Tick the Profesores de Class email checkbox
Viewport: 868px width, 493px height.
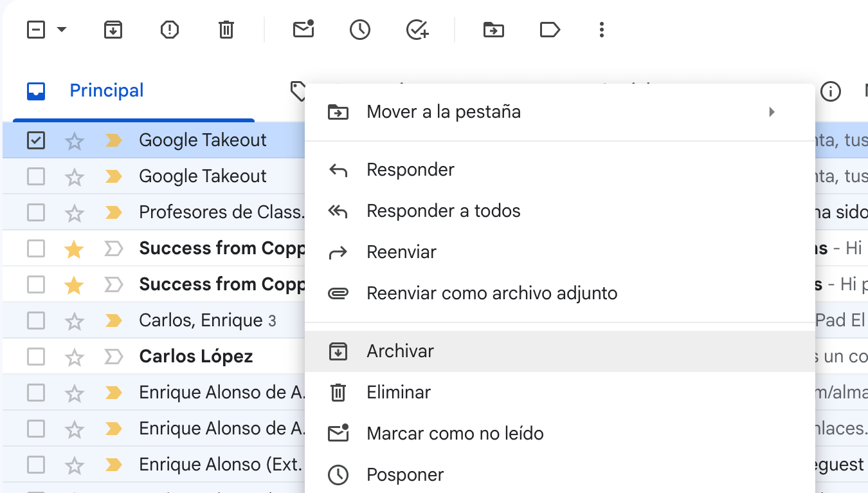[36, 212]
